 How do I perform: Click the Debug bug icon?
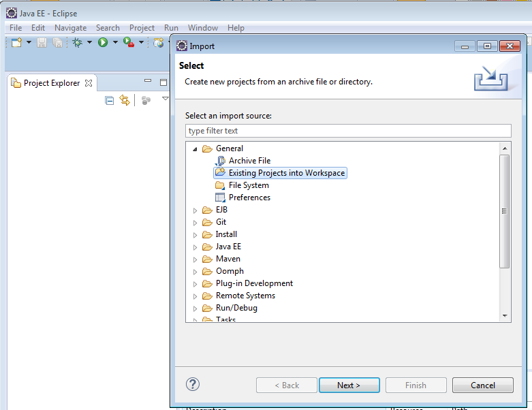click(78, 42)
